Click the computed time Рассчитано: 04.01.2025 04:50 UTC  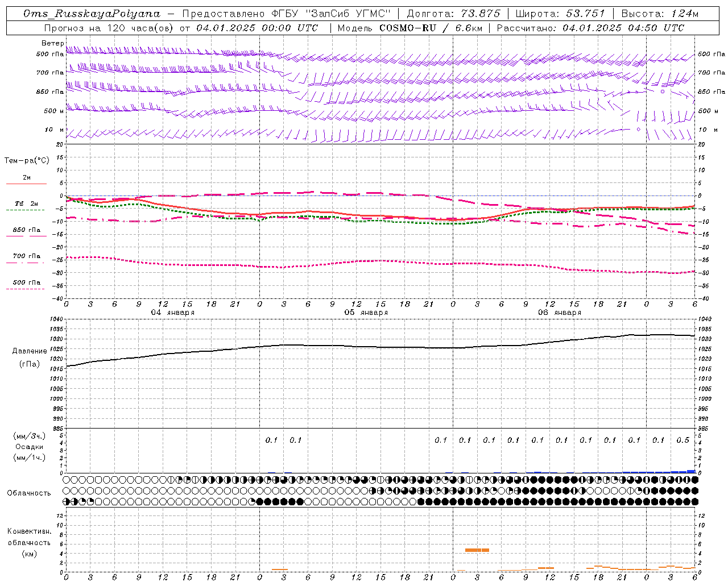[x=590, y=28]
